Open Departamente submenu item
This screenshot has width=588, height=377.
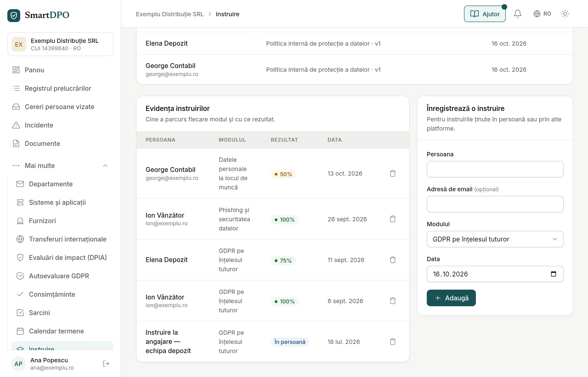(62, 184)
